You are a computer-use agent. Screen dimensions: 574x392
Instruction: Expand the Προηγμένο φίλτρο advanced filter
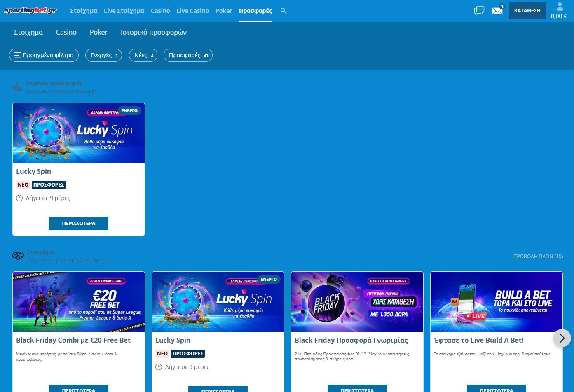pos(44,55)
